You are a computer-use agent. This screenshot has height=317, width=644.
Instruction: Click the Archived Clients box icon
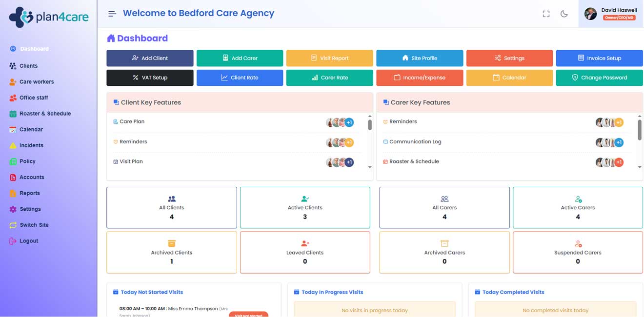point(172,243)
